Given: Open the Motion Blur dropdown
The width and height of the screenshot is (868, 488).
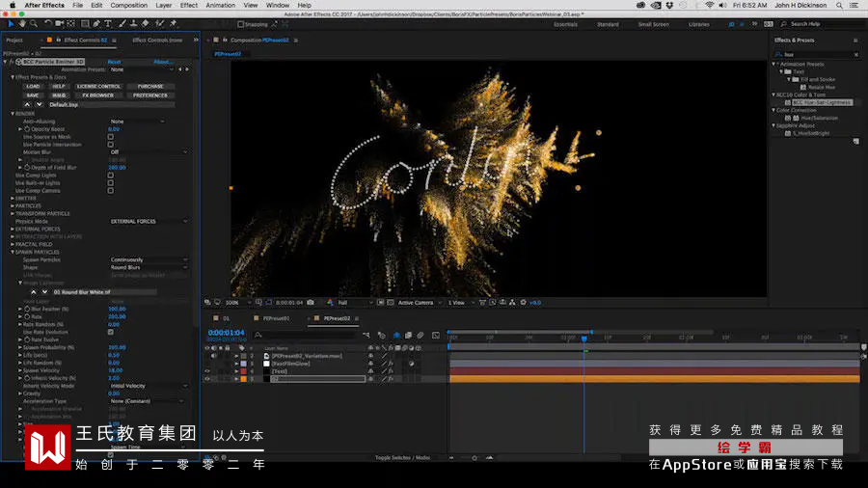Looking at the screenshot, I should 149,152.
